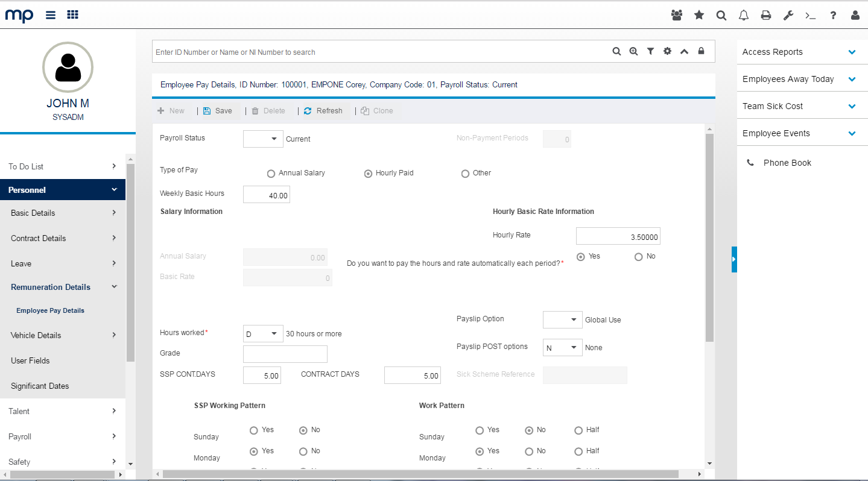Image resolution: width=868 pixels, height=481 pixels.
Task: Click the blue side panel collapse handle
Action: 734,259
